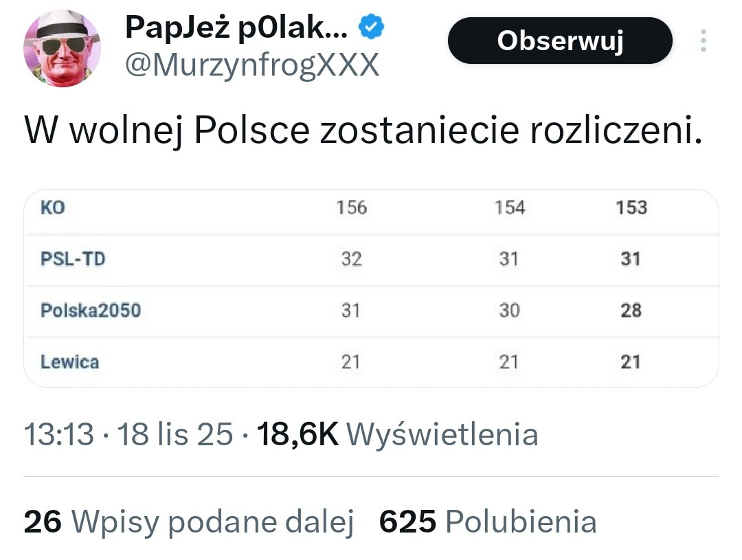Click the PSL-TD row label in the table
Screen dimensions: 742x560
73,260
